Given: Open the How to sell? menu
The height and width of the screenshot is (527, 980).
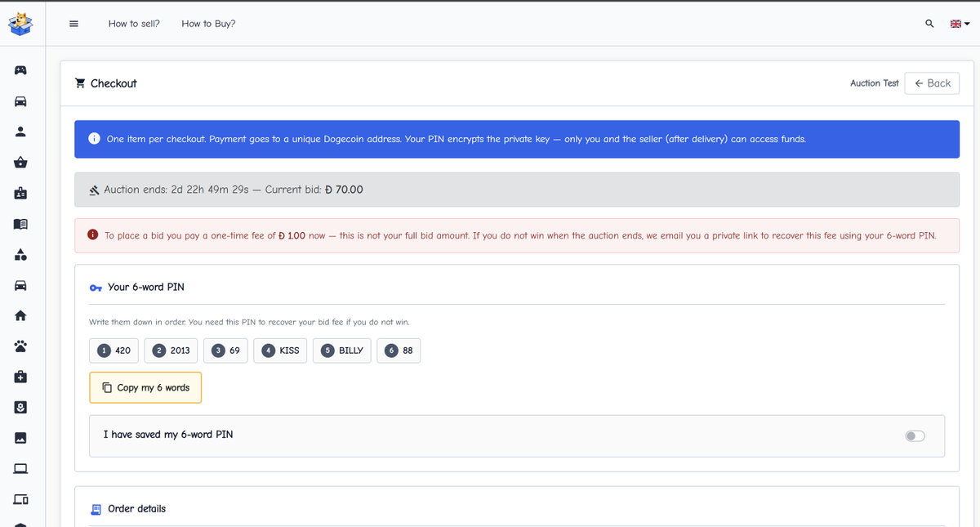Looking at the screenshot, I should point(134,24).
